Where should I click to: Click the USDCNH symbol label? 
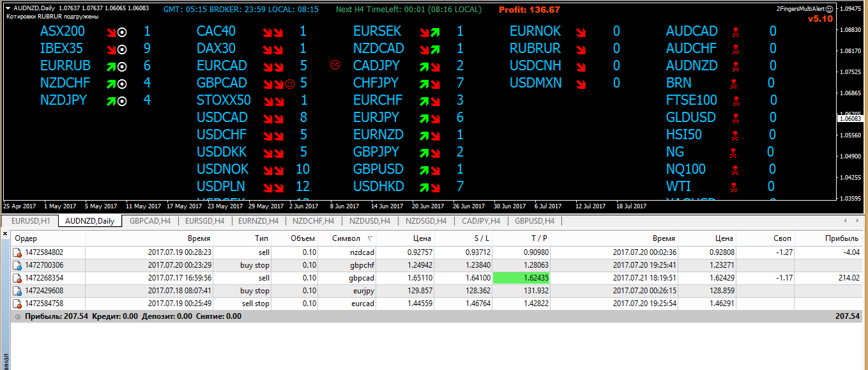point(535,66)
